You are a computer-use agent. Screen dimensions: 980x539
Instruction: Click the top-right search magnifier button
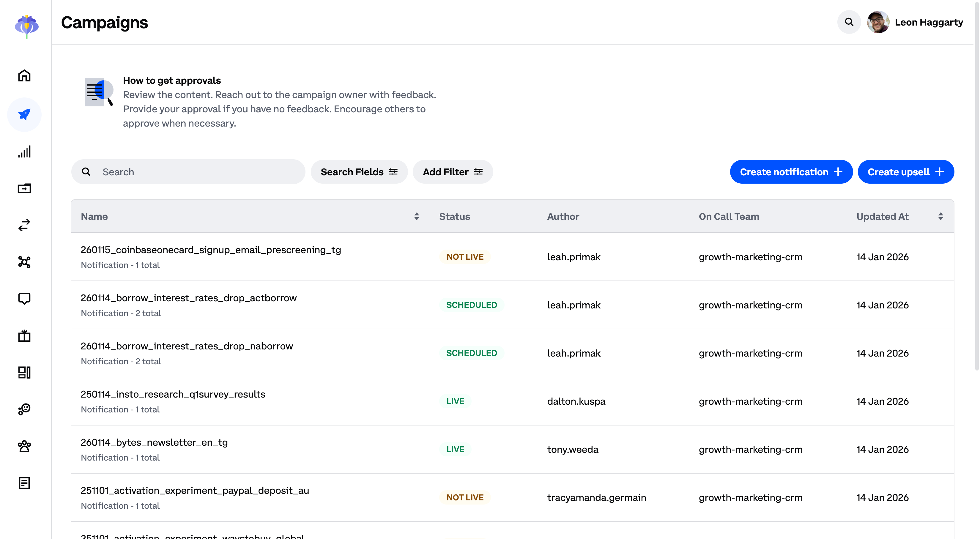[x=849, y=22]
